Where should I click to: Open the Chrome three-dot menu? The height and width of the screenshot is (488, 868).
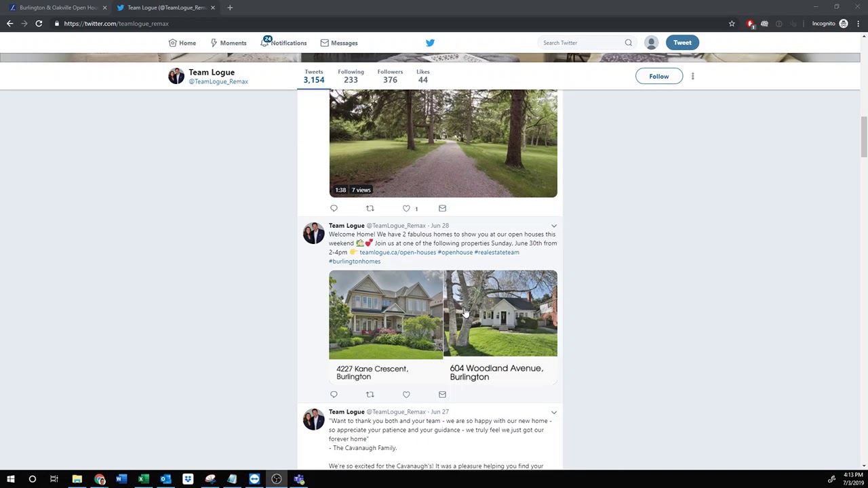[858, 24]
